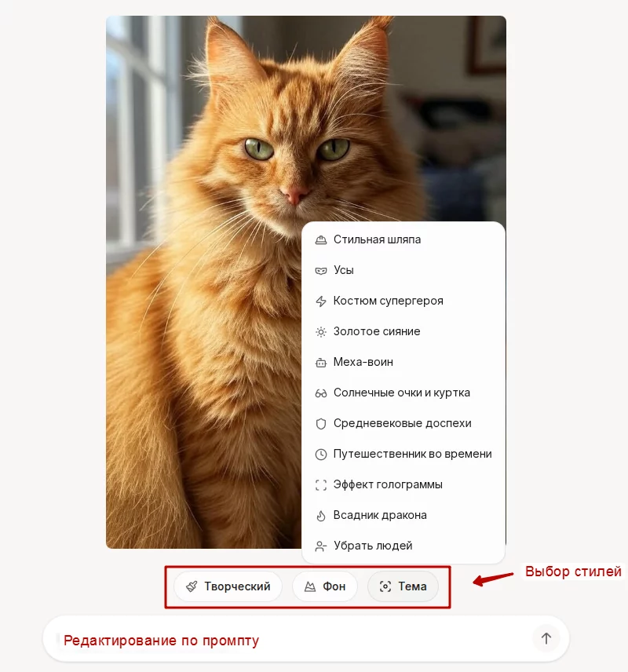The width and height of the screenshot is (628, 672).
Task: Click the robot icon for Меха-воин
Action: pyautogui.click(x=320, y=363)
